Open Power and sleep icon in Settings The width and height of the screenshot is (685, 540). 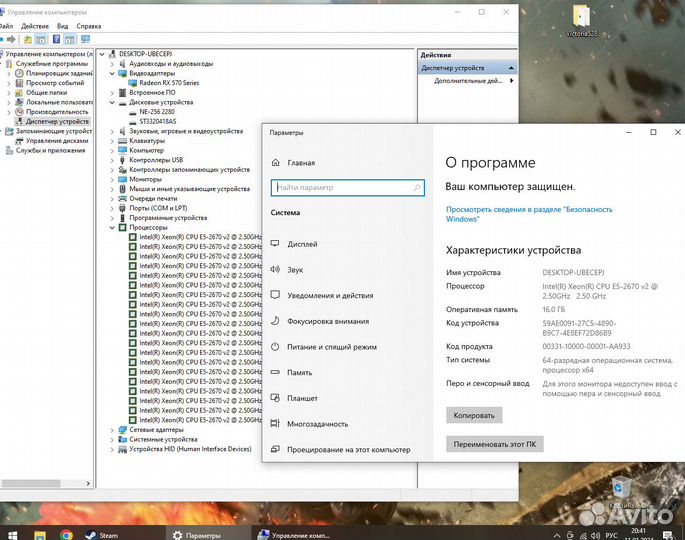coord(275,346)
